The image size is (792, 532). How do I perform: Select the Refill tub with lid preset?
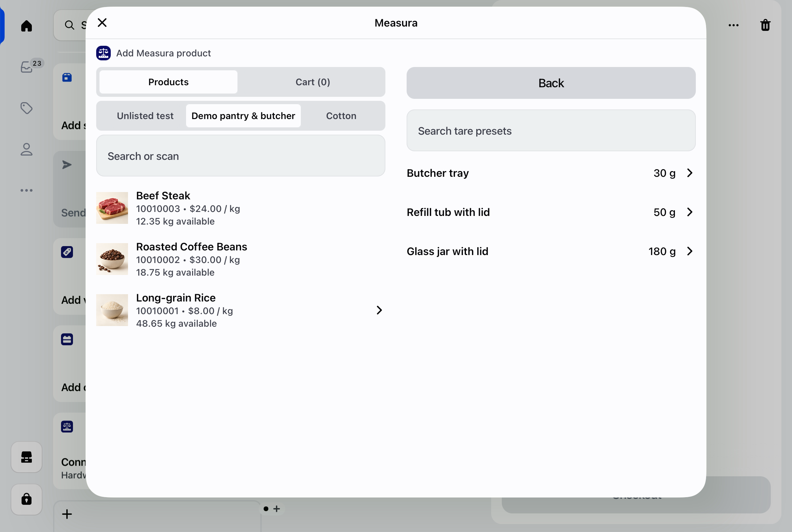click(x=551, y=212)
